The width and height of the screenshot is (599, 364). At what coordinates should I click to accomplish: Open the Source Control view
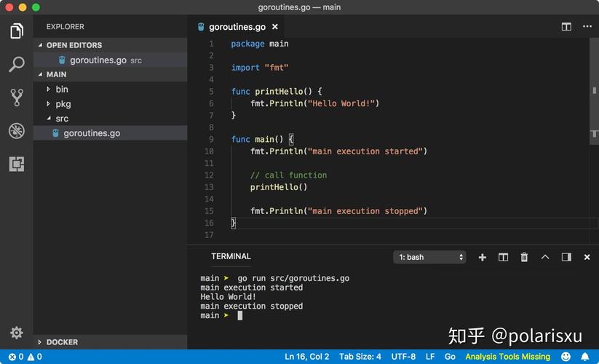tap(17, 98)
